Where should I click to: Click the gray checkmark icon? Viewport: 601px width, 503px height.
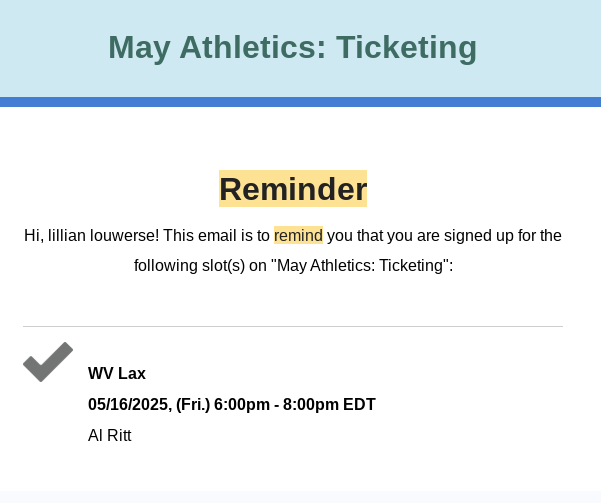47,362
